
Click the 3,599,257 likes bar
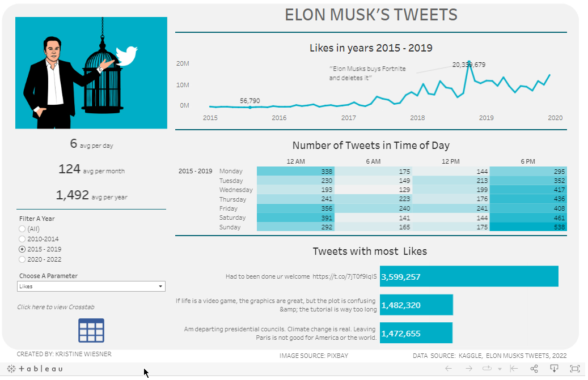[469, 276]
